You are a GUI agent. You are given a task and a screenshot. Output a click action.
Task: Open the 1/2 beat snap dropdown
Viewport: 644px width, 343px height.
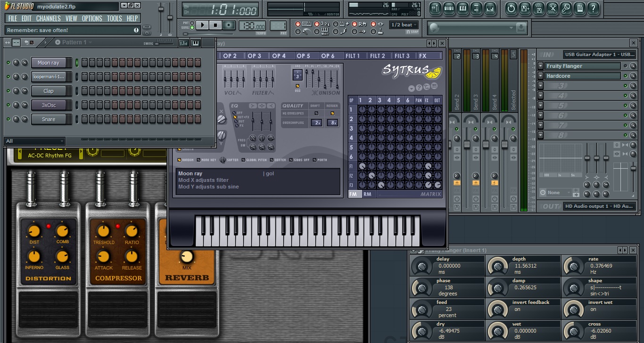click(404, 24)
